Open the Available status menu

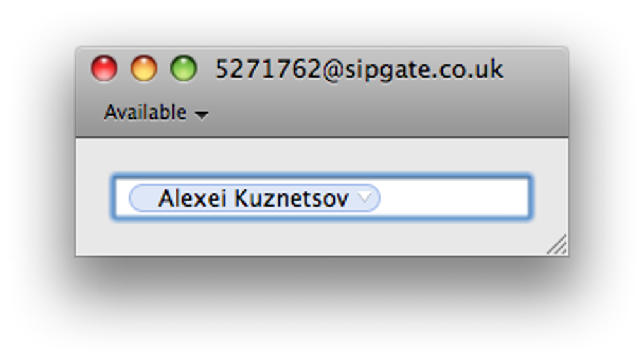tap(146, 112)
